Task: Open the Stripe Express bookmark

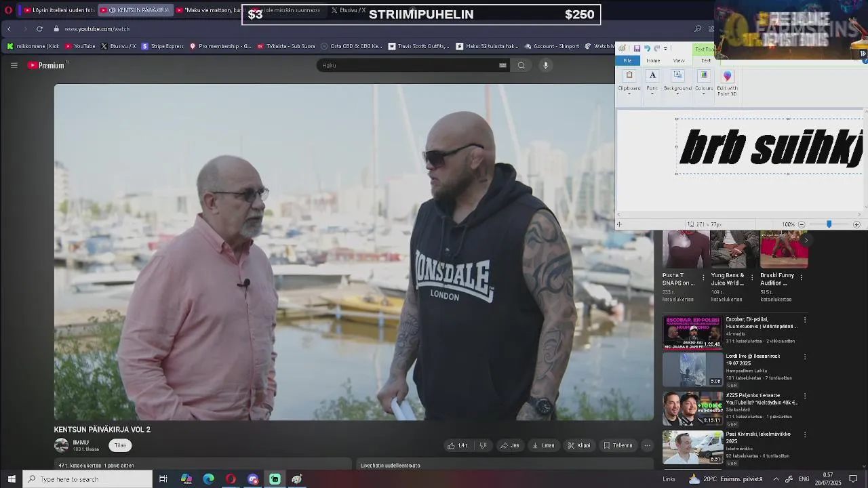Action: 163,46
